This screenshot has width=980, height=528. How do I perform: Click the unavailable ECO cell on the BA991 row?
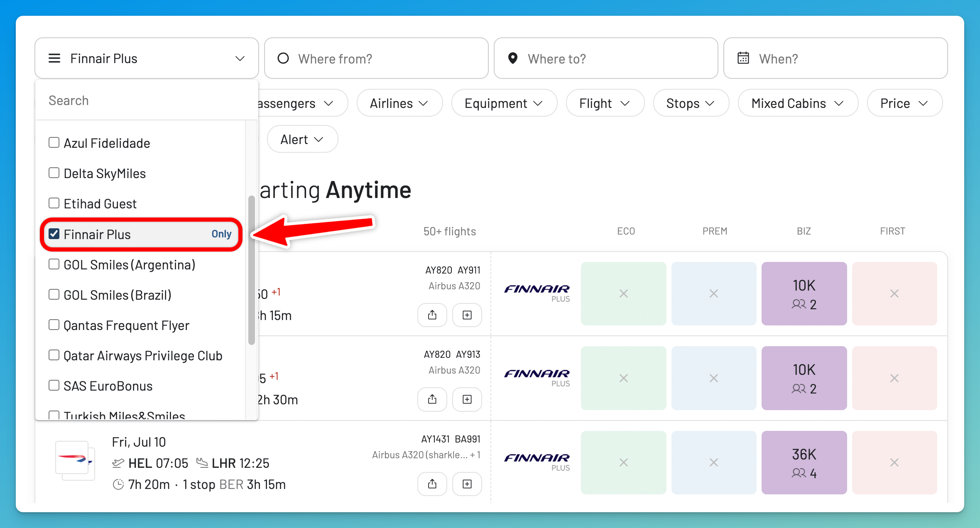click(624, 462)
